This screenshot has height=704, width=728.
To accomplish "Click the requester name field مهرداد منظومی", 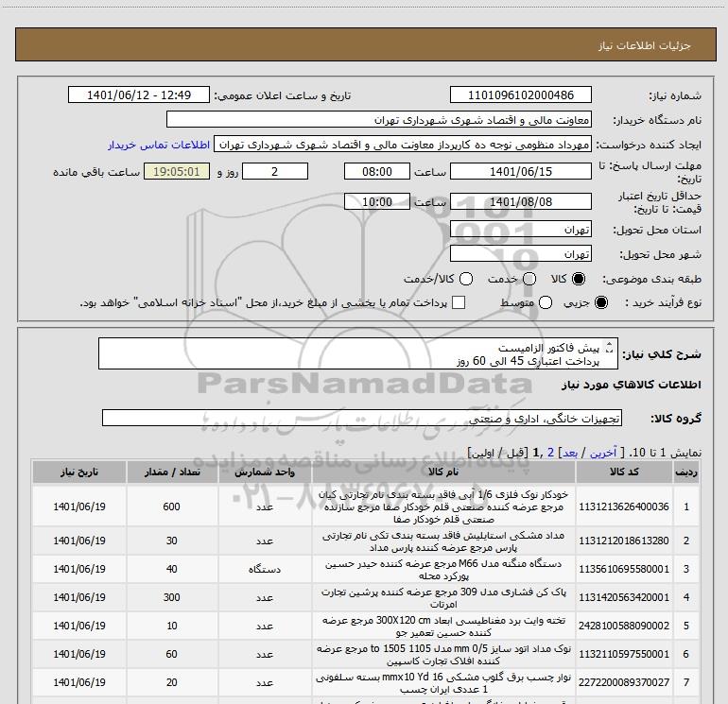I will tap(403, 145).
